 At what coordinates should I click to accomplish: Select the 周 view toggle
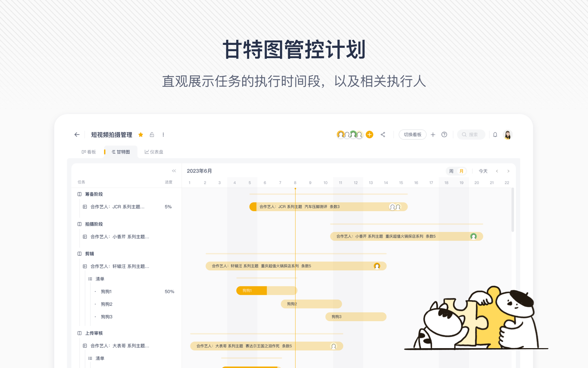point(451,171)
